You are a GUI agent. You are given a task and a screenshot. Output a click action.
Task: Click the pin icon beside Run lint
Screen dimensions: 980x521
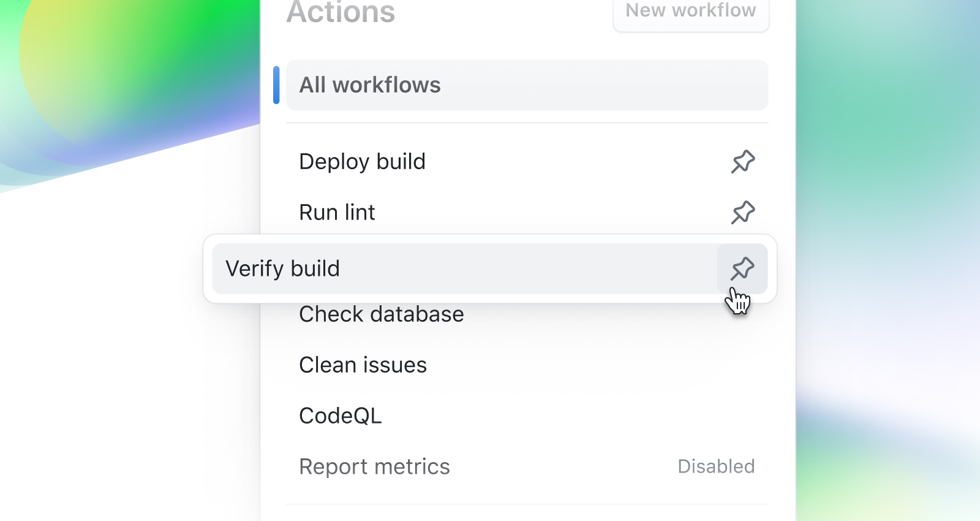(x=742, y=213)
